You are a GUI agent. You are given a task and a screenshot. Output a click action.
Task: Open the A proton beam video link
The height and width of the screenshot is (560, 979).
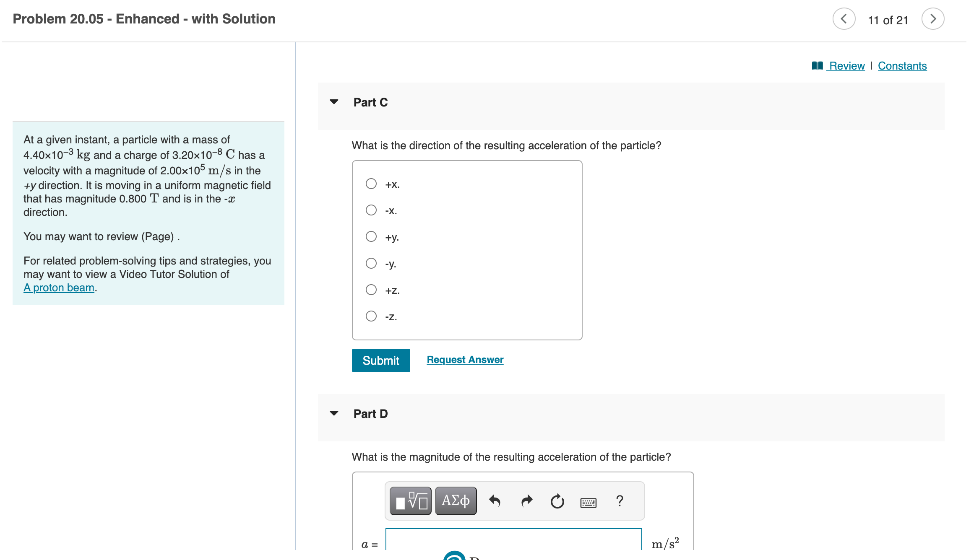(x=59, y=288)
